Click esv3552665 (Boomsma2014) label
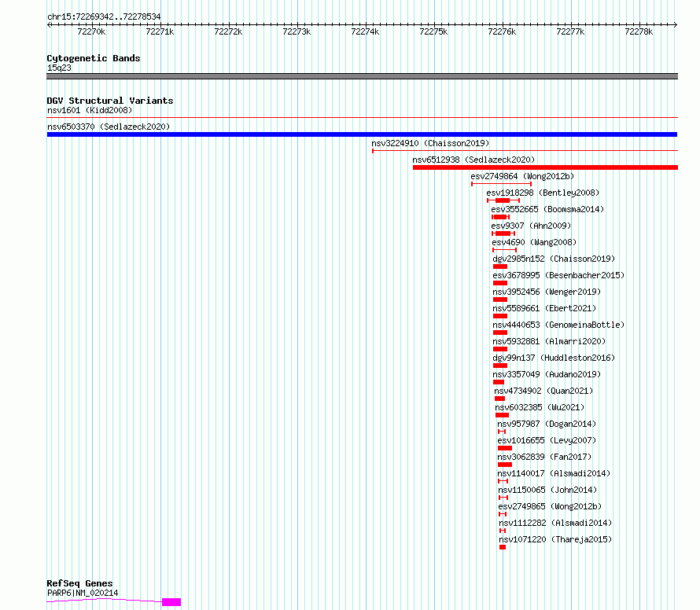700x610 pixels. point(547,209)
